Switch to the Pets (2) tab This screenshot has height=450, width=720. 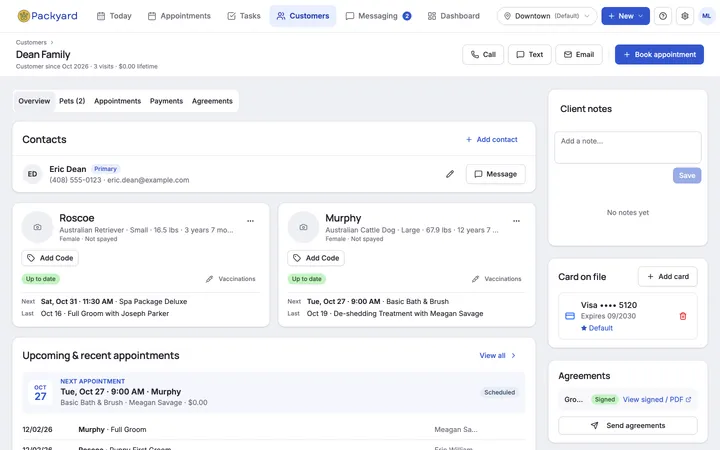[x=72, y=101]
